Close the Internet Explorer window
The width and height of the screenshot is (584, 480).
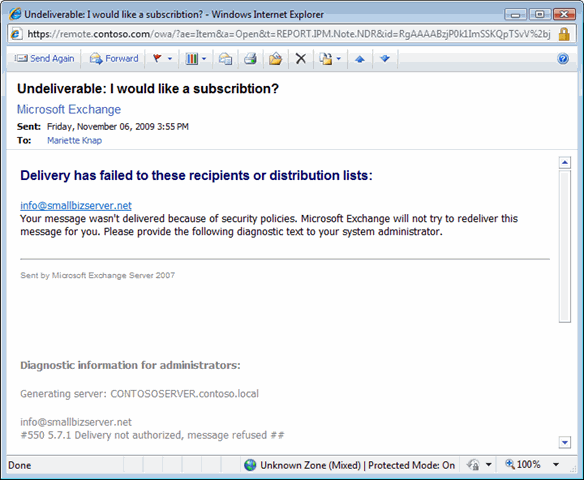(564, 15)
